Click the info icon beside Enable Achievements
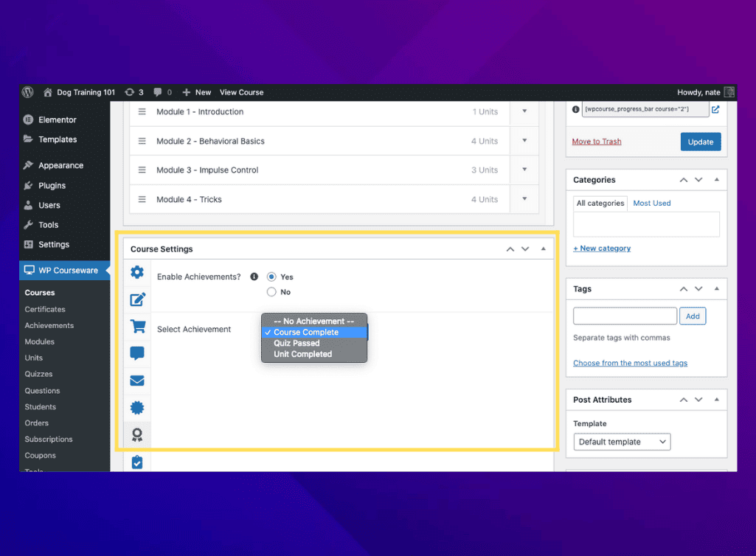Viewport: 756px width, 556px height. (x=254, y=277)
